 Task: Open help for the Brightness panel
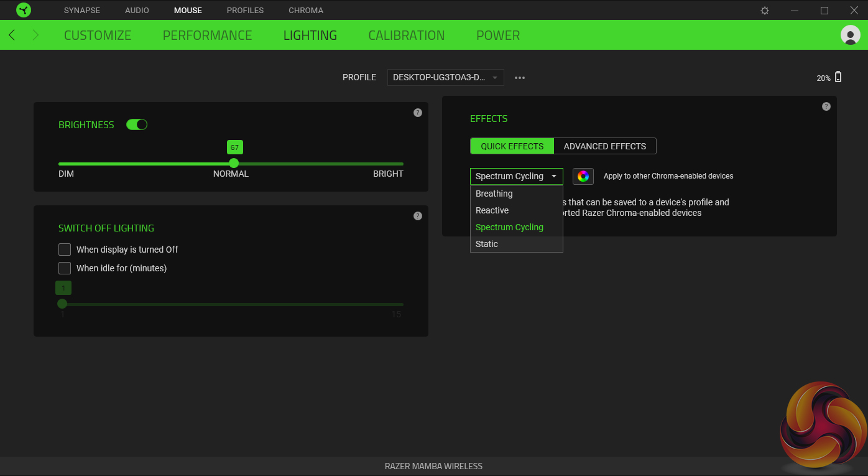click(418, 113)
